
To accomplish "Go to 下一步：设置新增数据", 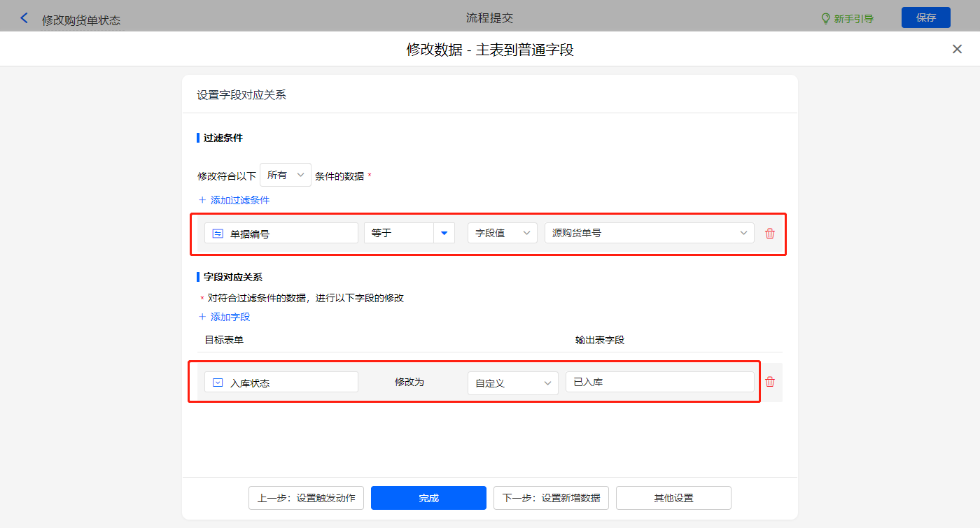I will (551, 498).
